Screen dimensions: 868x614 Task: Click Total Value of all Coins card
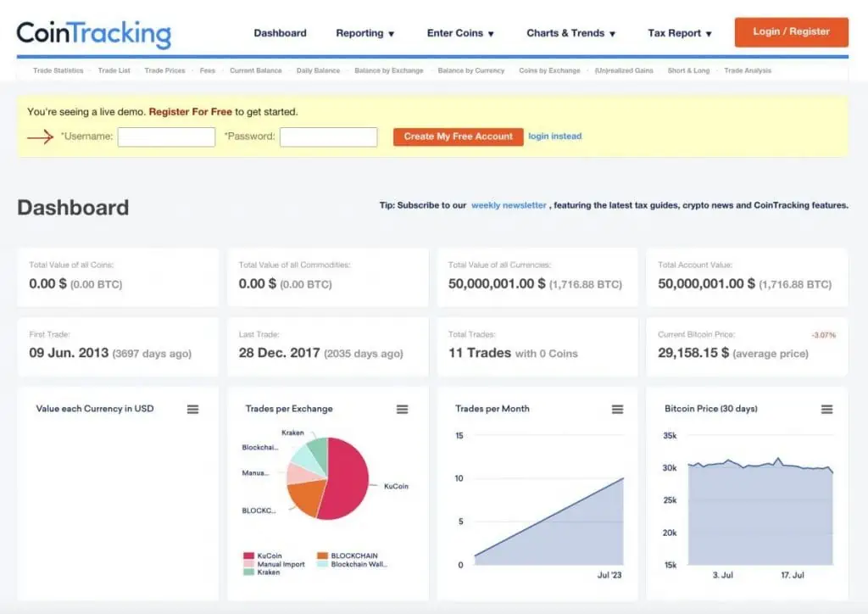tap(118, 276)
